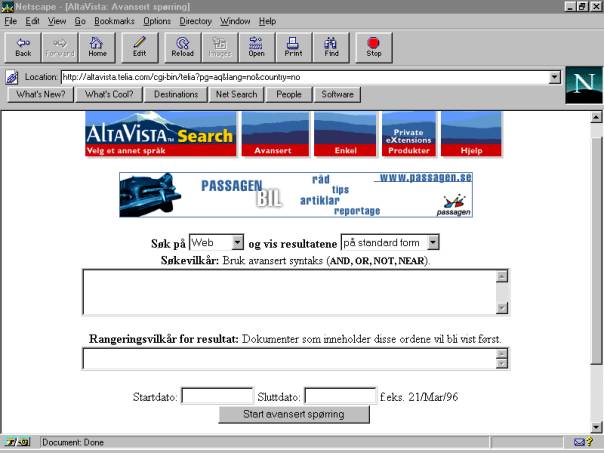Click the Netscape N logo

coord(584,85)
